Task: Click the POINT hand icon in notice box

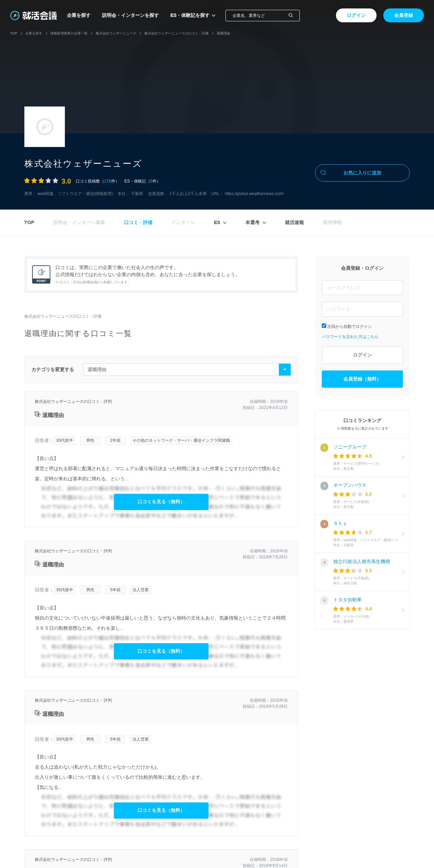Action: pyautogui.click(x=41, y=274)
